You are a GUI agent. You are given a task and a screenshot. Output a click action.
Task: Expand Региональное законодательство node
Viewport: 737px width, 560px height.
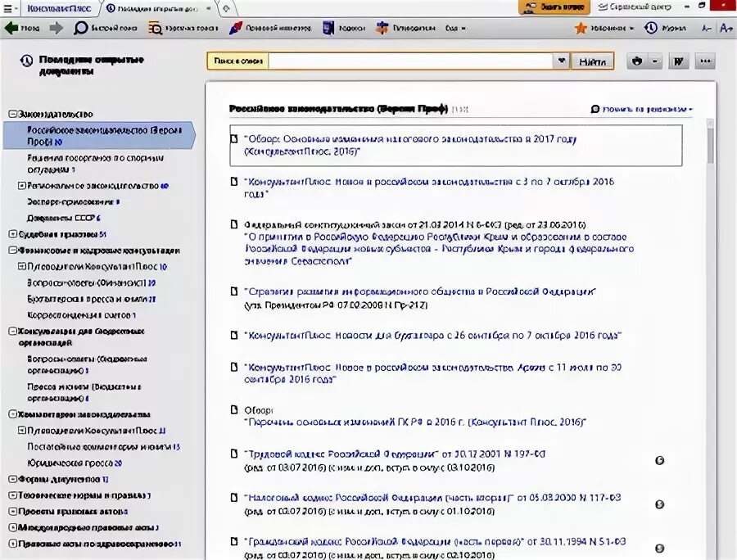[x=21, y=186]
